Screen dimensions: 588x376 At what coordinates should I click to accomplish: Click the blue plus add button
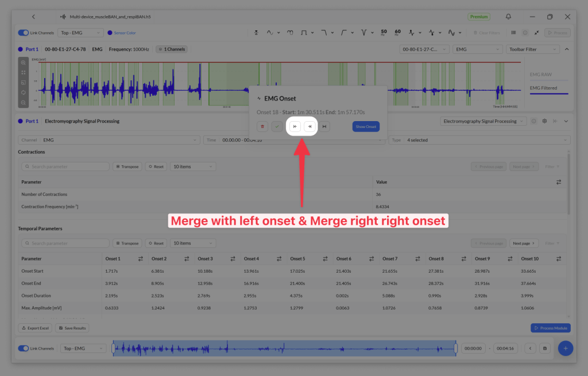(566, 348)
